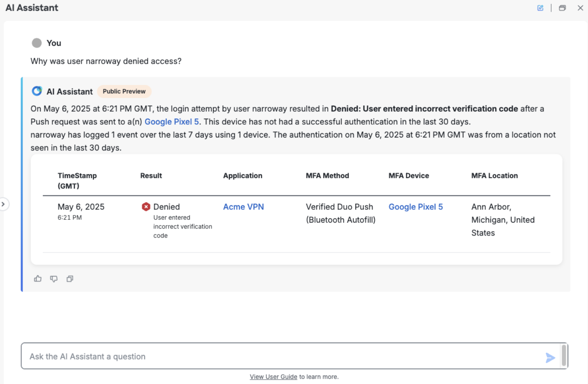588x384 pixels.
Task: Click Google Pixel 5 in MFA Device column
Action: pyautogui.click(x=416, y=207)
